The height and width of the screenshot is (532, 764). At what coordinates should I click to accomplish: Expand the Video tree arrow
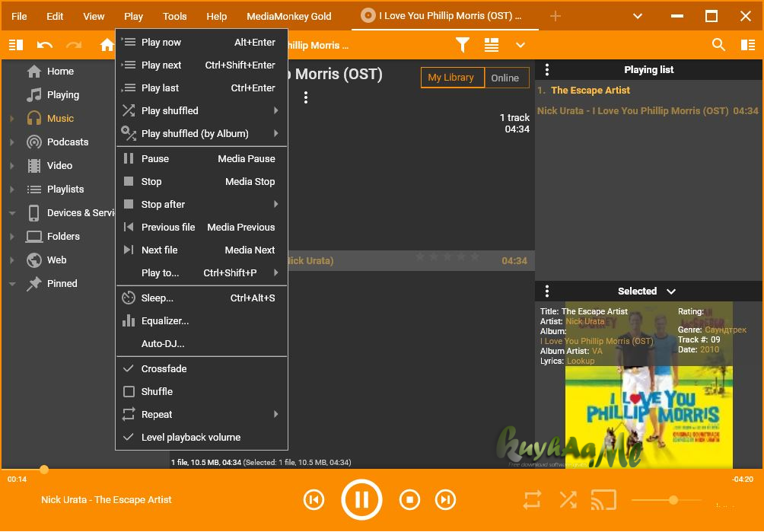pos(12,166)
